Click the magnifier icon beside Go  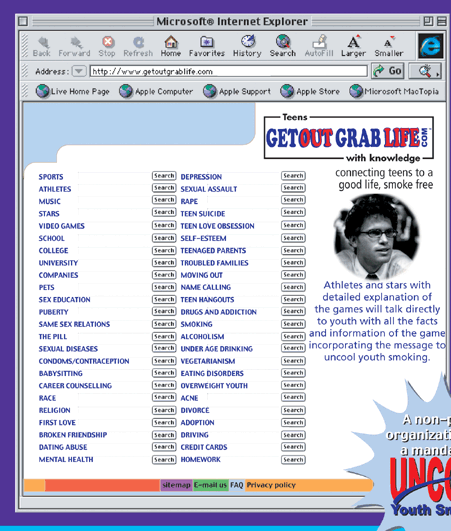(x=425, y=71)
